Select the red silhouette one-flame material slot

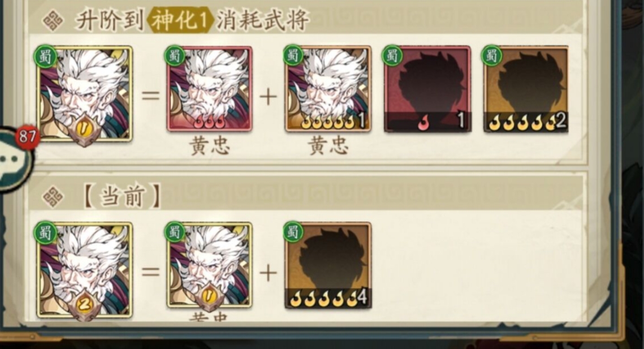coord(427,89)
